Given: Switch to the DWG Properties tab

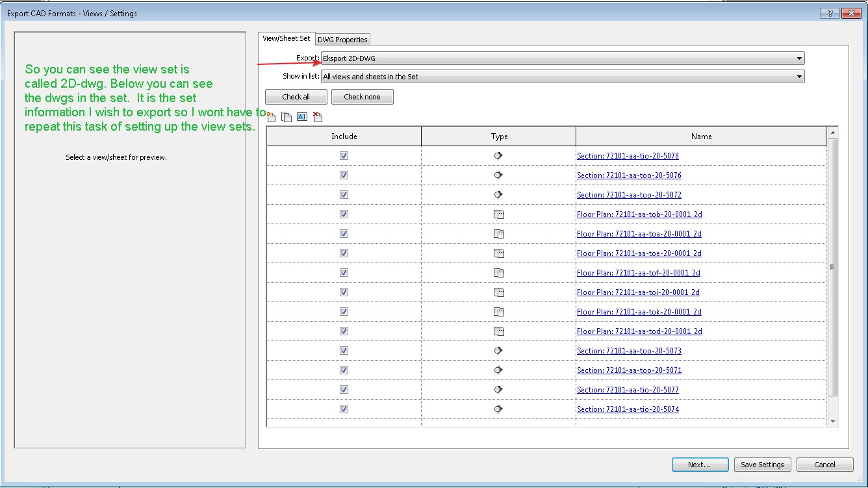Looking at the screenshot, I should click(x=342, y=40).
